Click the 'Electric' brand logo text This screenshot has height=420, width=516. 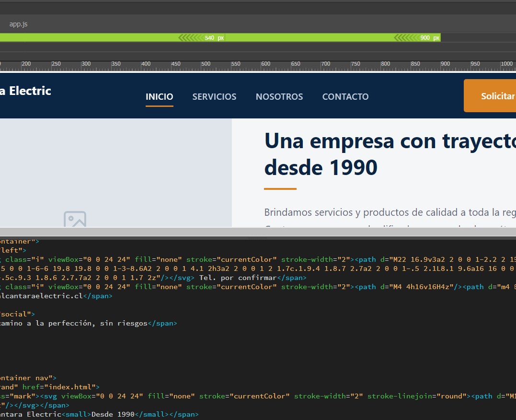click(30, 91)
